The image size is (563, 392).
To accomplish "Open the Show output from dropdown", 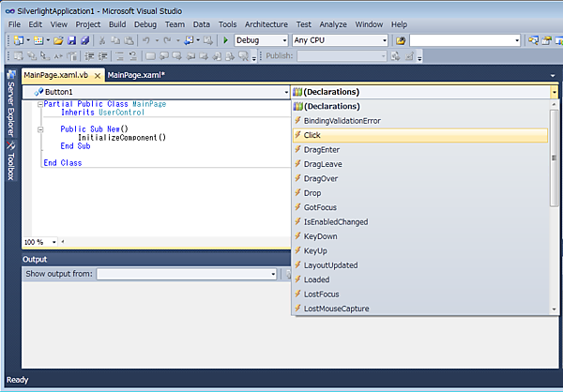I will click(x=273, y=274).
